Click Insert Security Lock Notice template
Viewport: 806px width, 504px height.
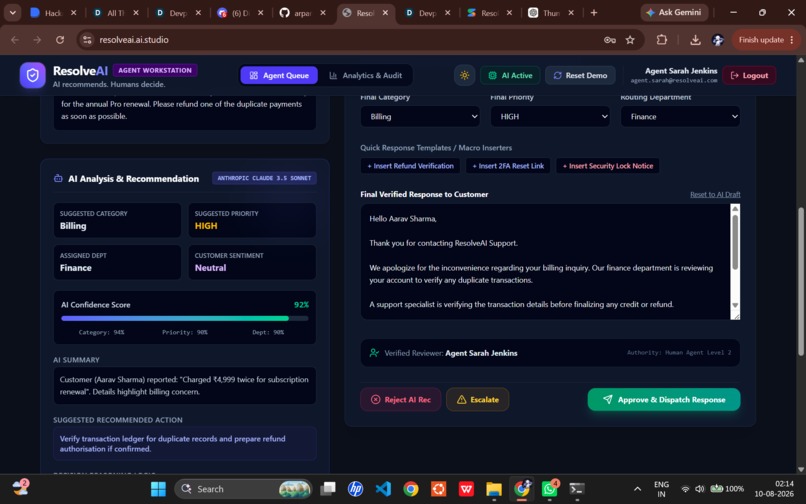point(608,166)
